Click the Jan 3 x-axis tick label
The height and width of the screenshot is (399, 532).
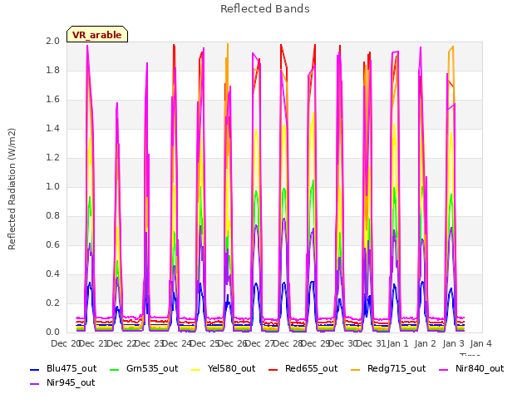tap(453, 343)
